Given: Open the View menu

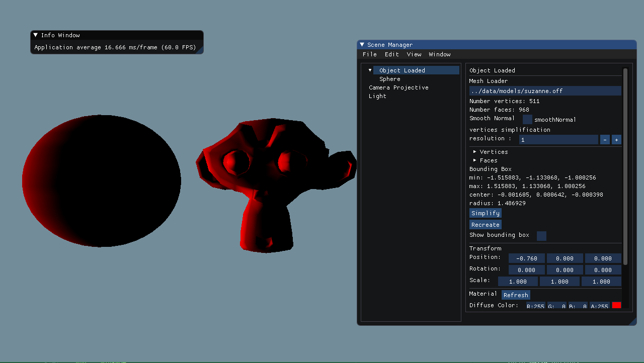Looking at the screenshot, I should coord(414,54).
